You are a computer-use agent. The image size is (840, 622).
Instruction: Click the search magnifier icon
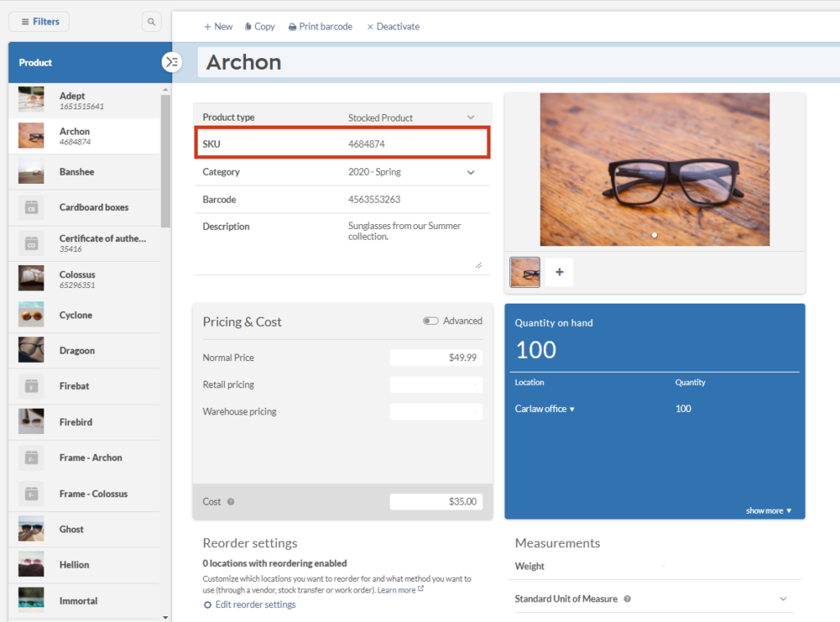coord(152,21)
